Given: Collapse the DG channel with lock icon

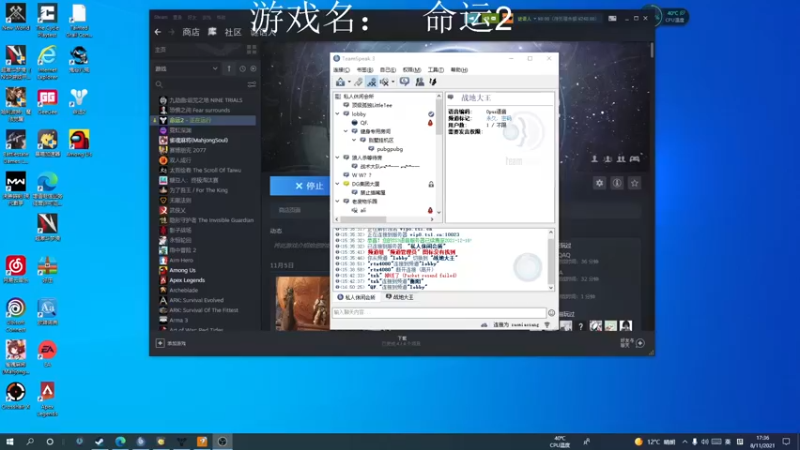Looking at the screenshot, I should 338,184.
